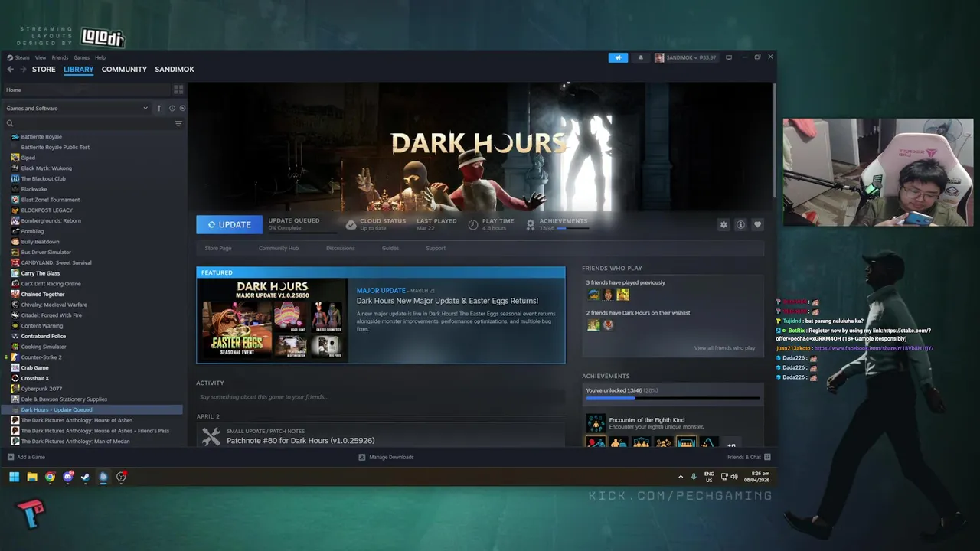Open the Store Page tab for Dark Hours
Image resolution: width=980 pixels, height=551 pixels.
click(218, 248)
